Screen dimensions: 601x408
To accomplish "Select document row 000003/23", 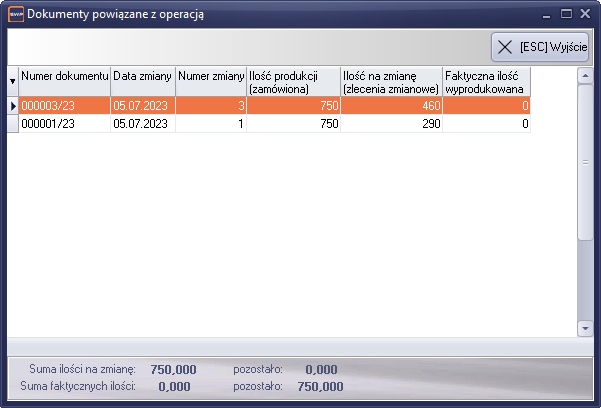I will point(64,105).
